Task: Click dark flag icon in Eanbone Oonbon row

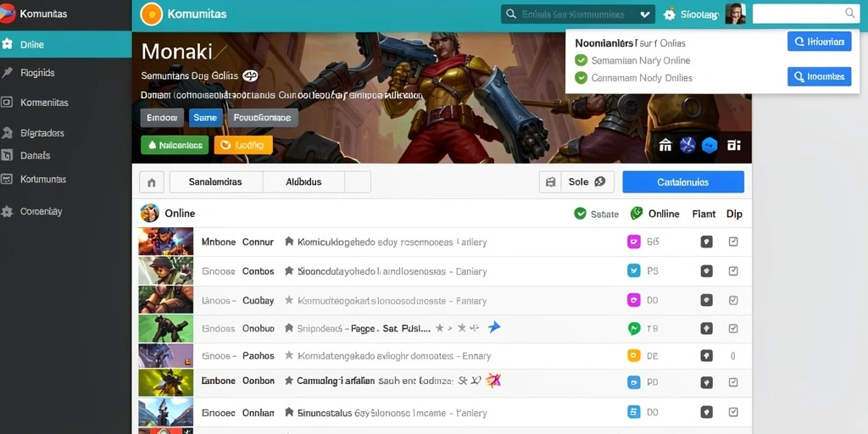Action: click(x=706, y=382)
